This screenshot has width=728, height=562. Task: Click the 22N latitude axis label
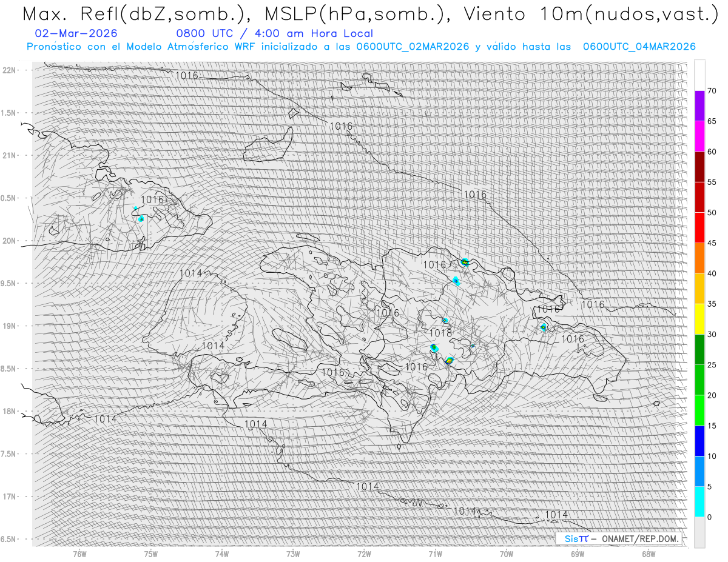pyautogui.click(x=10, y=70)
